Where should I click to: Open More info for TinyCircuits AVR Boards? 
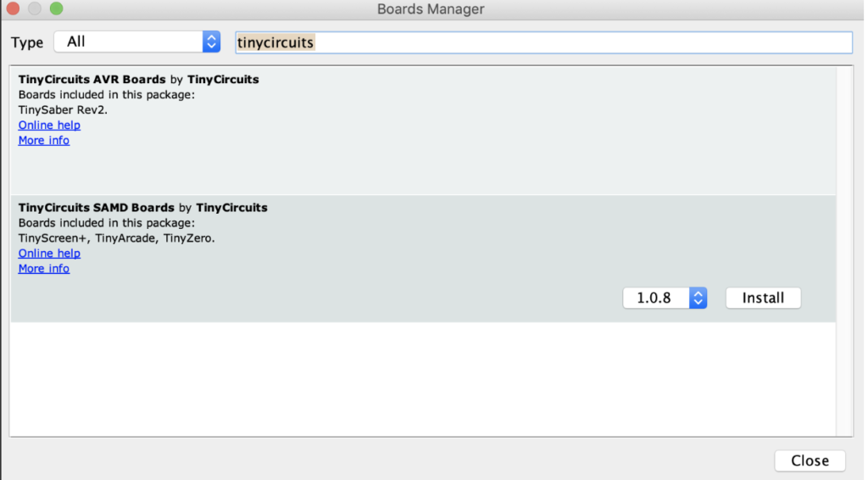44,140
